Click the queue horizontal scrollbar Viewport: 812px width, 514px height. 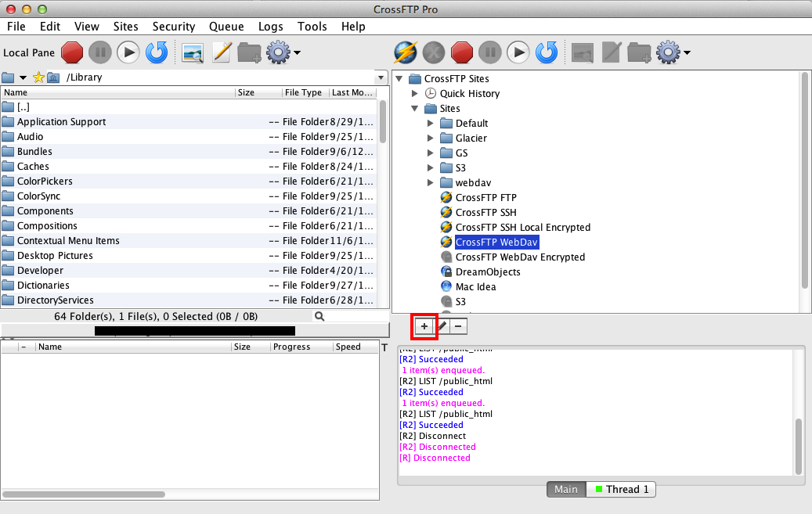(84, 494)
